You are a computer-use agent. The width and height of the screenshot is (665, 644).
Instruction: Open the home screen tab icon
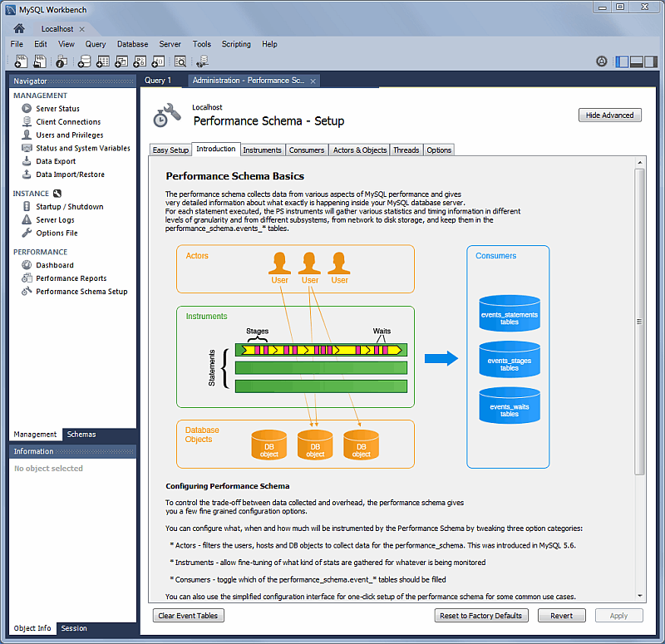pyautogui.click(x=19, y=28)
